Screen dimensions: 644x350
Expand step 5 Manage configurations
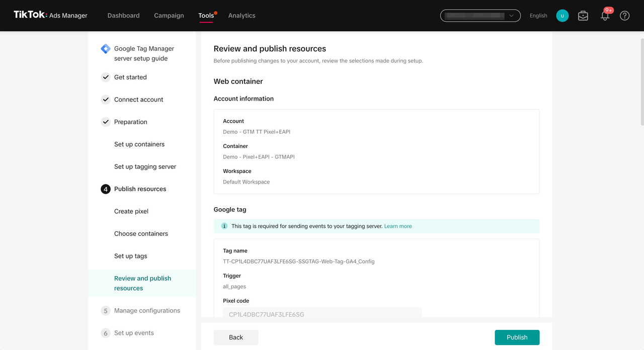coord(147,310)
